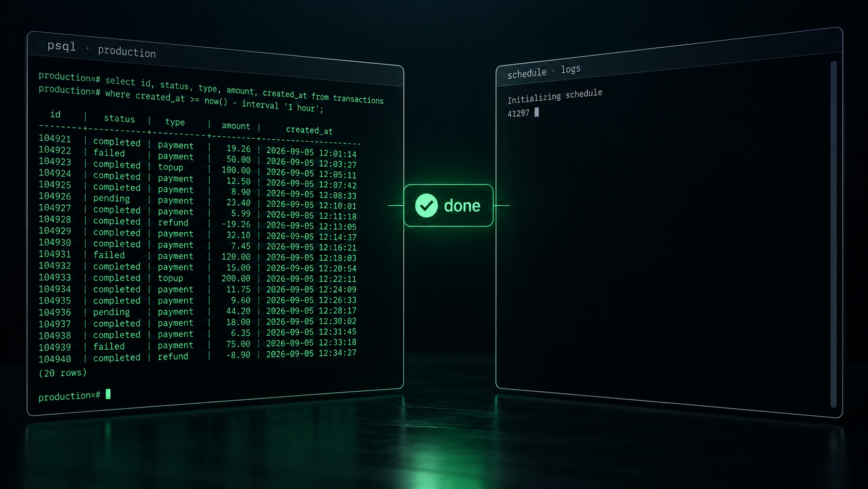
Task: Click the "interval '1 hour';" query text
Action: coord(282,106)
